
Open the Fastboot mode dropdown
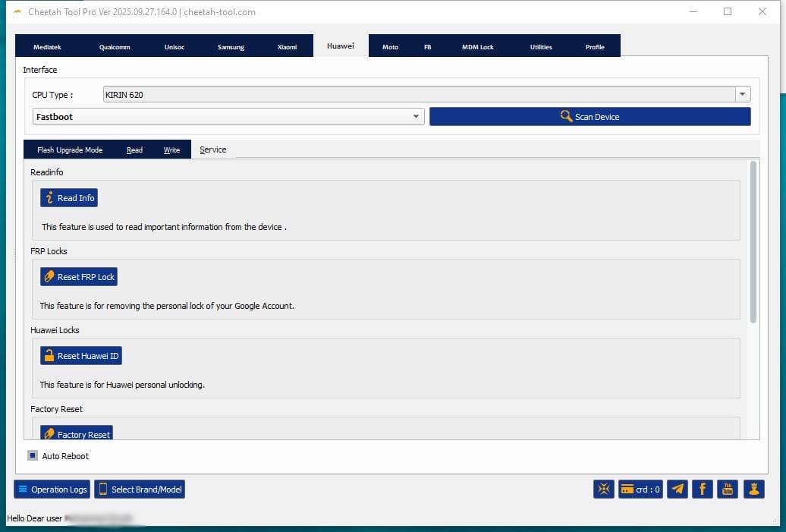(416, 117)
